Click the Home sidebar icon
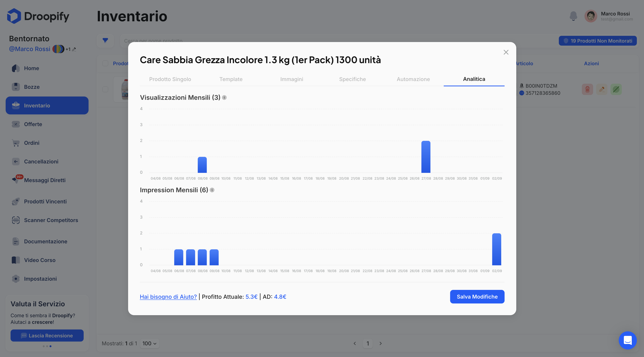The width and height of the screenshot is (644, 357). point(16,68)
